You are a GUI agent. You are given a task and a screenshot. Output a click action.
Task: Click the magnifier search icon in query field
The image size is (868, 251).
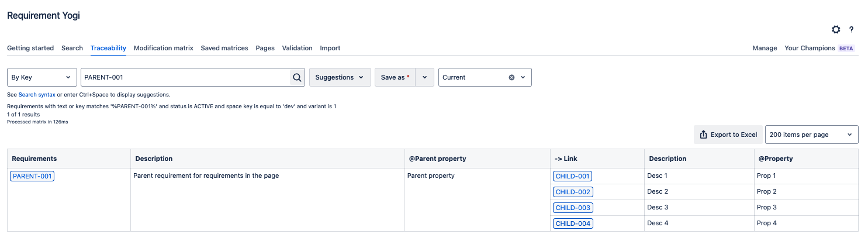point(297,77)
